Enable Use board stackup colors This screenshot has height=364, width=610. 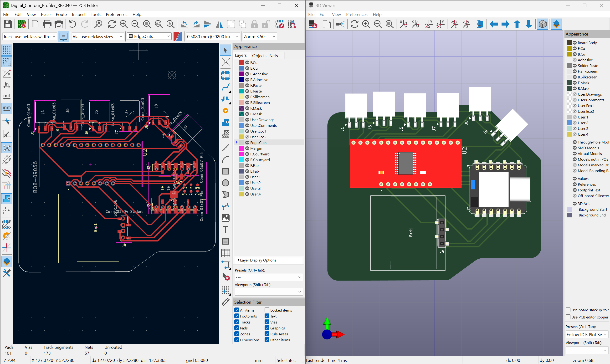click(x=568, y=310)
